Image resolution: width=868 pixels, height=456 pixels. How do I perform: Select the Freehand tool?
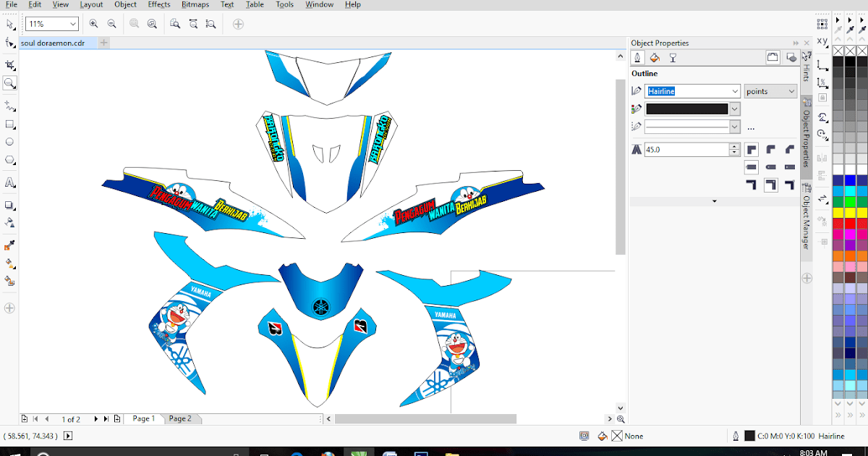click(x=9, y=105)
